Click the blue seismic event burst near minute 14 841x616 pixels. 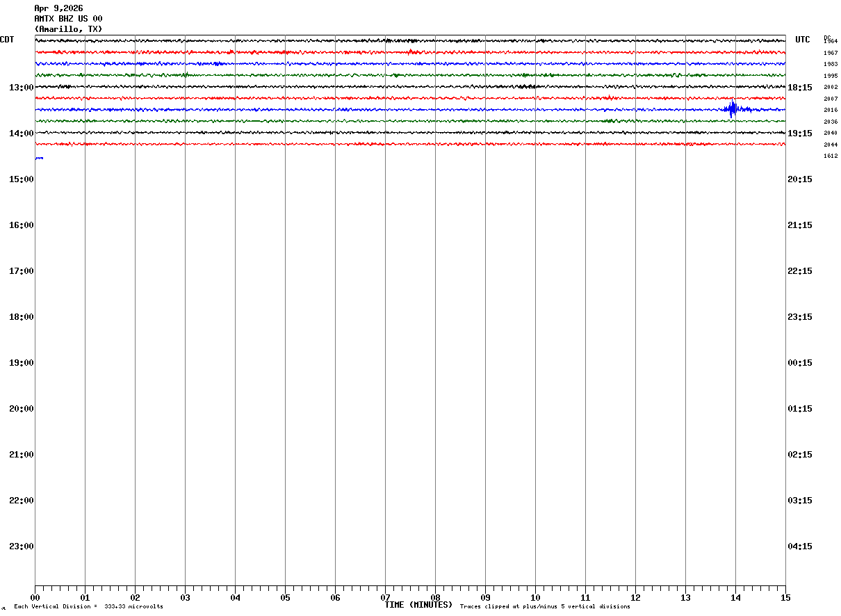(x=733, y=109)
